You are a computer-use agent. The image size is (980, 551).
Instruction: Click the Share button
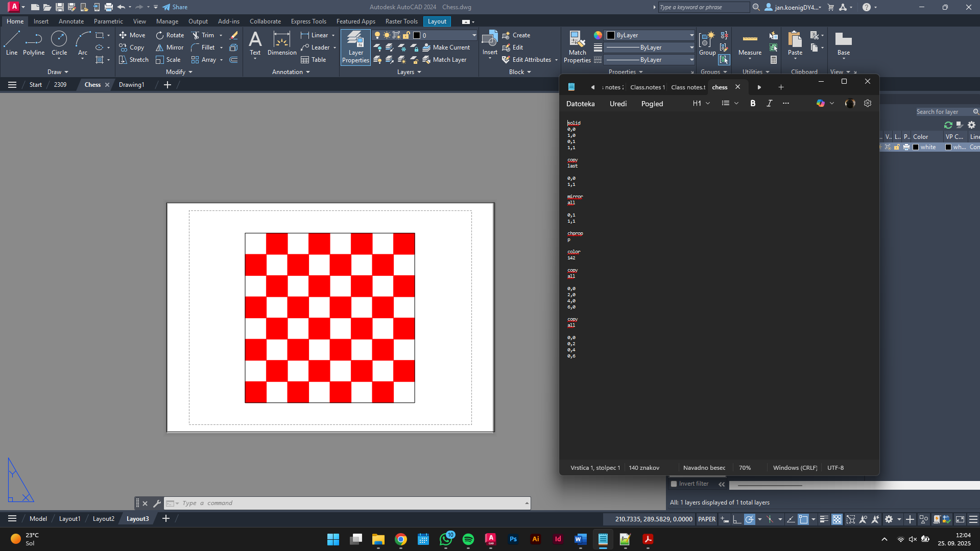click(x=175, y=7)
